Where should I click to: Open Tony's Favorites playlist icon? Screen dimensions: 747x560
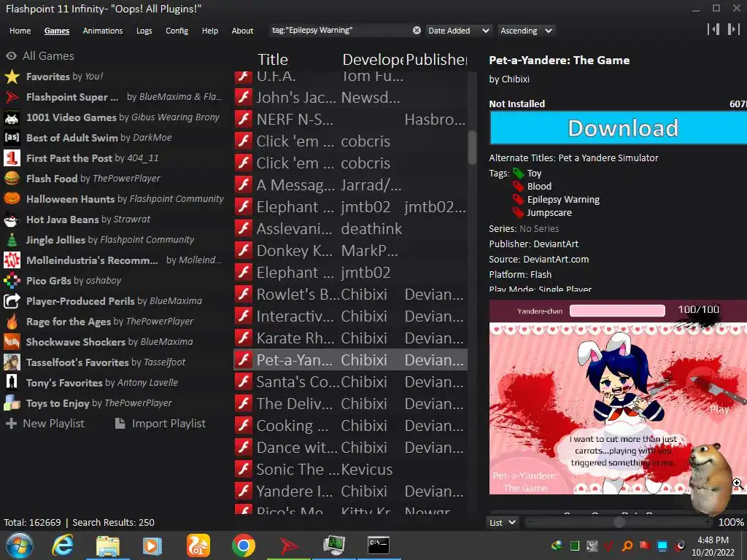(x=12, y=382)
